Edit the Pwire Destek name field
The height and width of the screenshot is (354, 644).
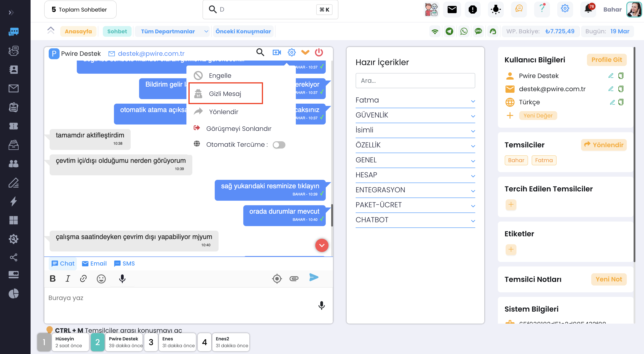(x=611, y=76)
